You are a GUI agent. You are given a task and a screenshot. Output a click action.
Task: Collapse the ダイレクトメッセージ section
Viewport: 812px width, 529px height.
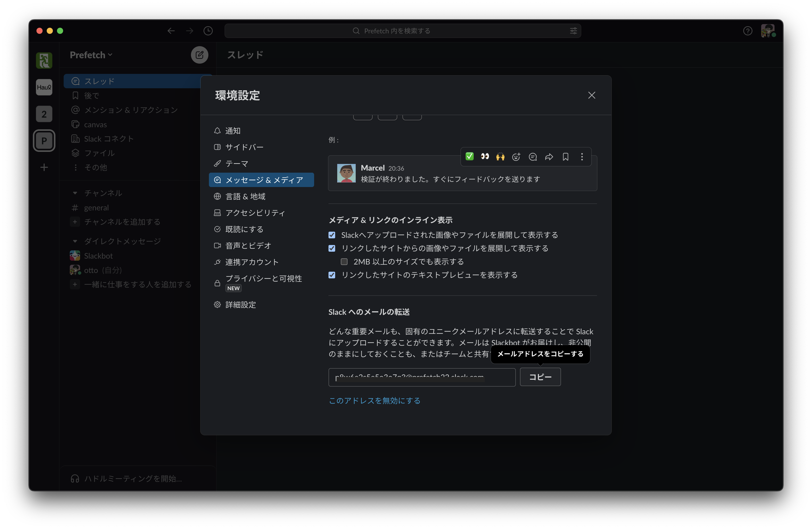(75, 241)
